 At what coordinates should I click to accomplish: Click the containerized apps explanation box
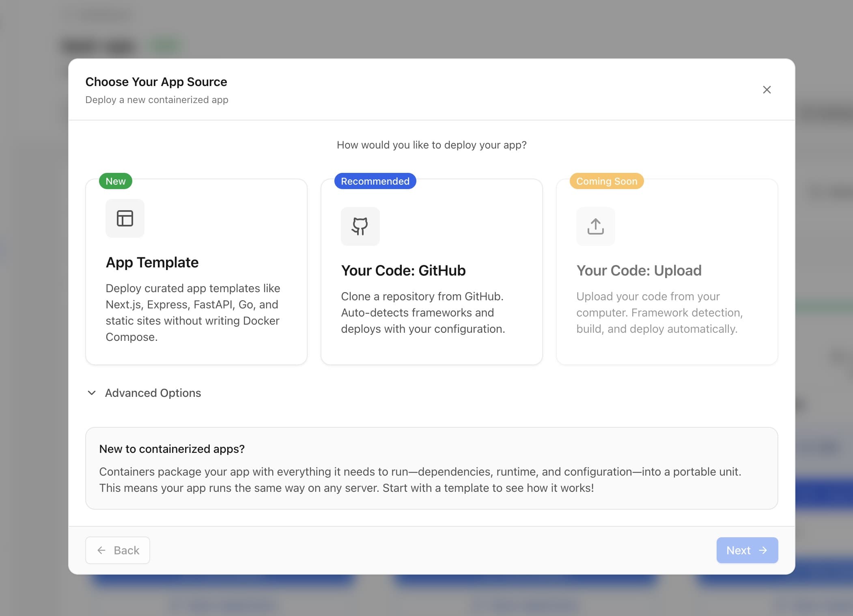pyautogui.click(x=431, y=469)
